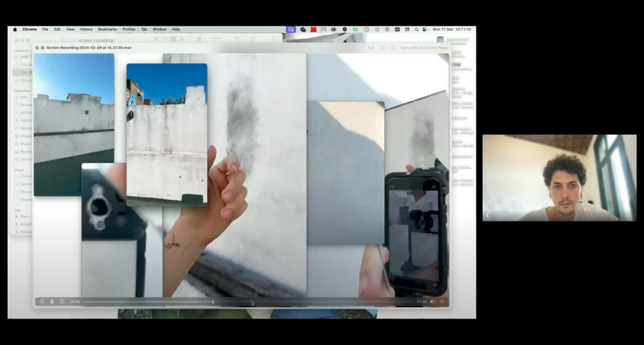
Task: Click Open with QuickTime Player button
Action: (x=424, y=48)
